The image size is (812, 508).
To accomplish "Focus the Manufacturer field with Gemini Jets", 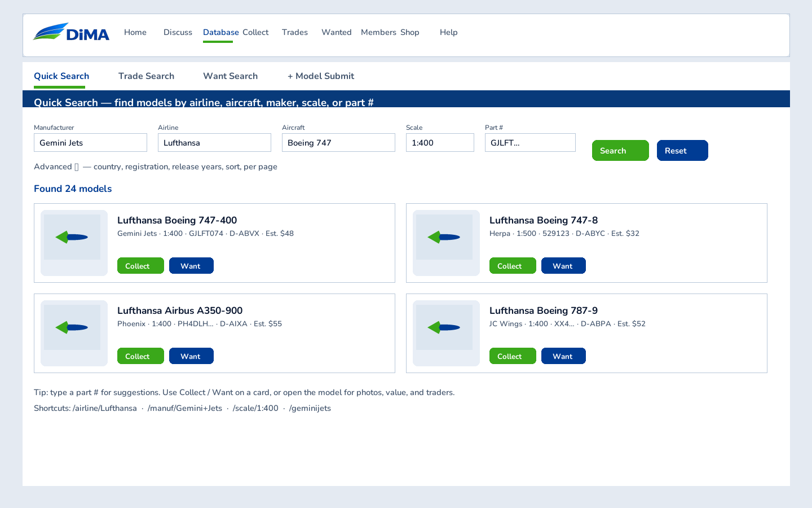I will click(90, 143).
